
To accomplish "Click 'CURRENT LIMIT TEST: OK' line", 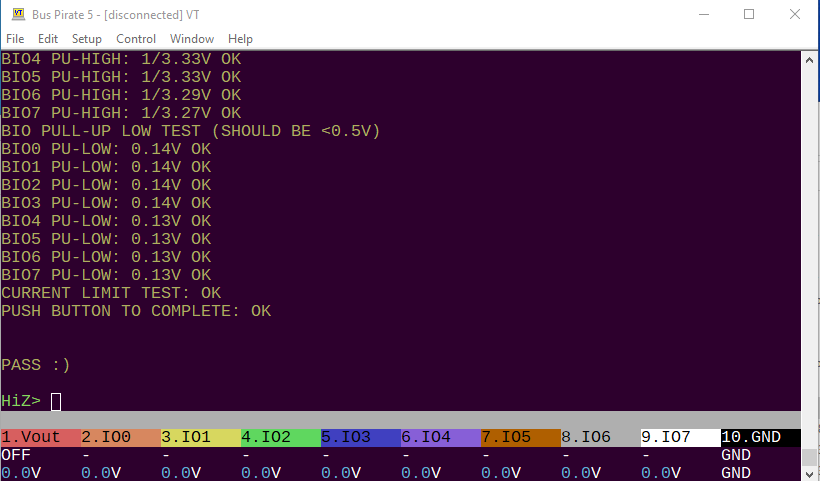I will point(111,293).
